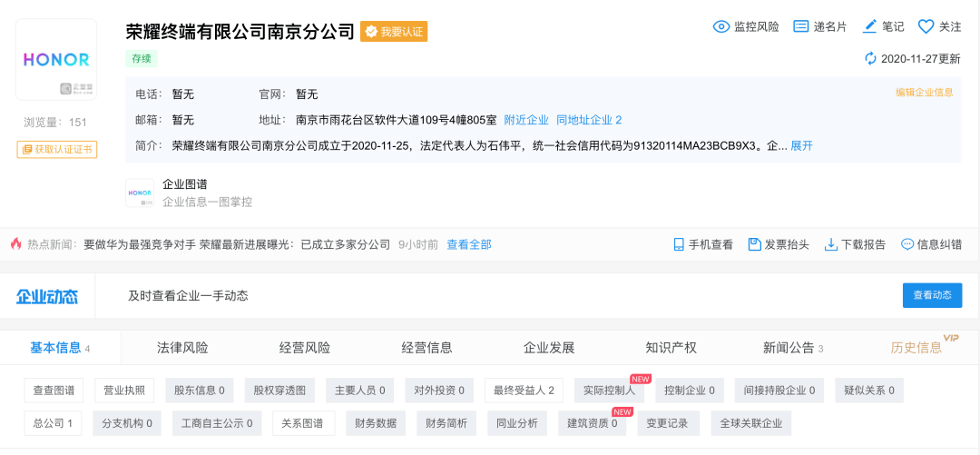Image resolution: width=980 pixels, height=455 pixels.
Task: Click the 热点新闻 flame icon
Action: (15, 244)
